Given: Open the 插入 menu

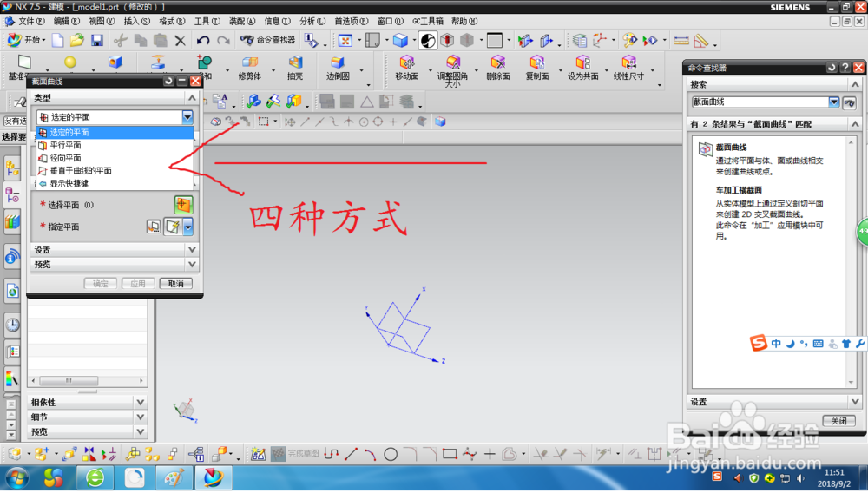Looking at the screenshot, I should coord(137,21).
